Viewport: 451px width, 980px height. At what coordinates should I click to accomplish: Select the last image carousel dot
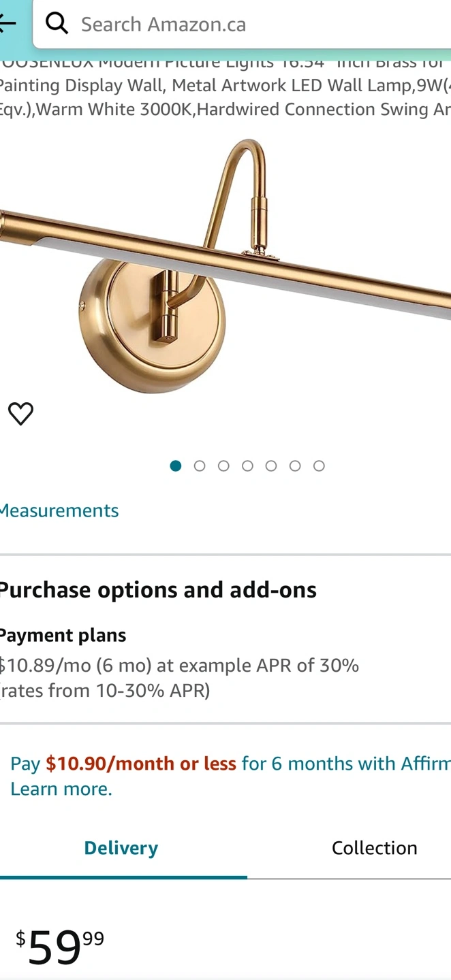(319, 465)
